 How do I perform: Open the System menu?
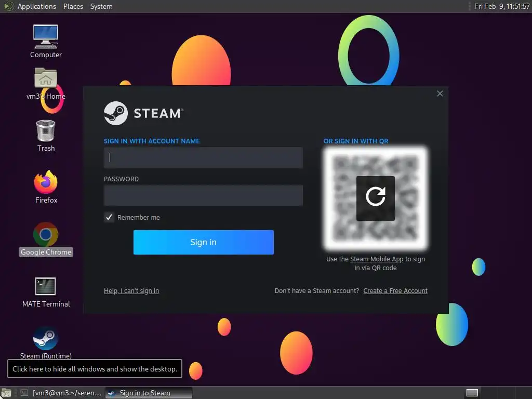[x=101, y=6]
